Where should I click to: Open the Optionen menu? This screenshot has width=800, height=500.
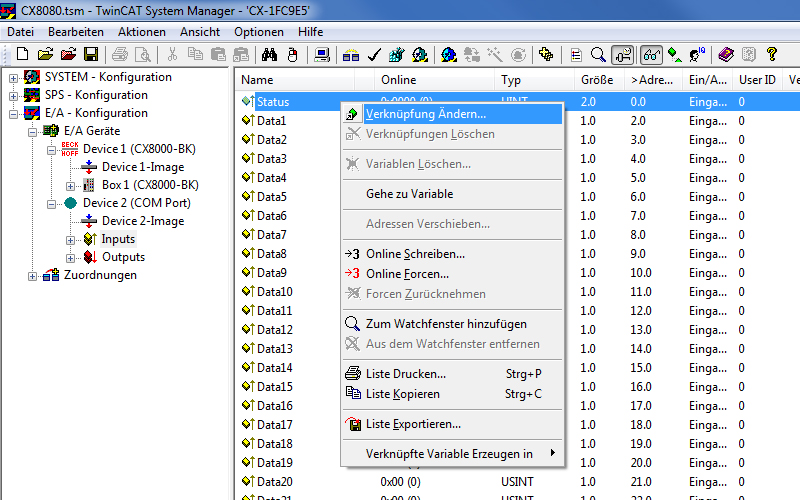[x=259, y=32]
